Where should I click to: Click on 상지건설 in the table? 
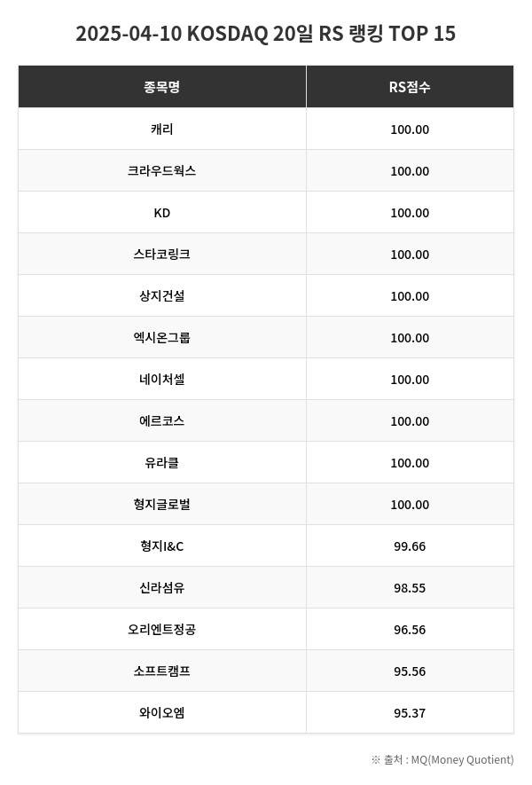161,296
